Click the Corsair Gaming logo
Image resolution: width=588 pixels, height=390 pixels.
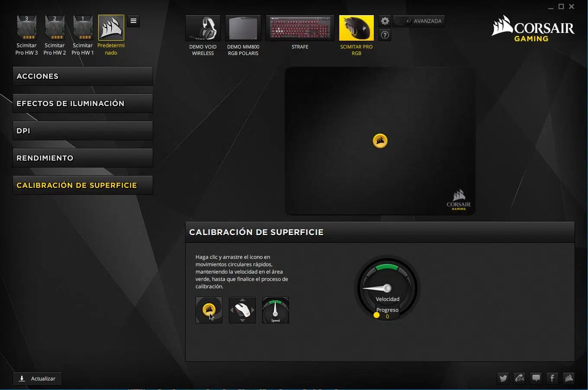point(533,29)
